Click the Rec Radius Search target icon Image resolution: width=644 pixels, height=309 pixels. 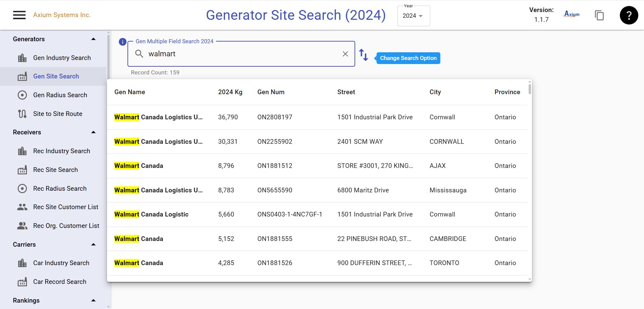tap(22, 189)
